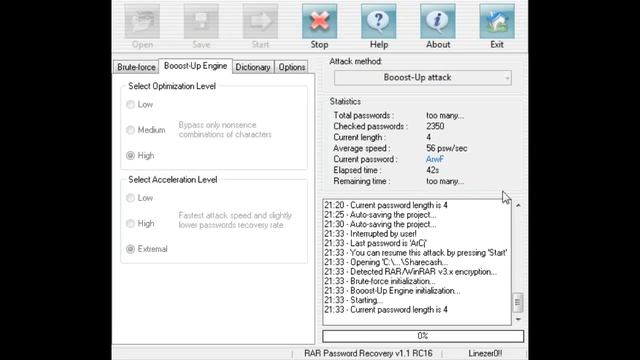Click the 'Brute-force initialization' log line
Viewport: 640px width, 360px height.
380,281
